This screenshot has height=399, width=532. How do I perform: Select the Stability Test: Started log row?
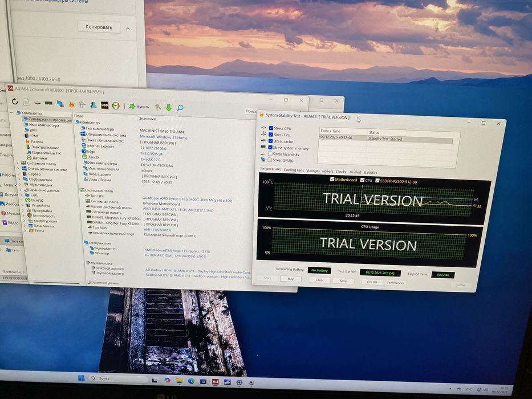click(386, 139)
